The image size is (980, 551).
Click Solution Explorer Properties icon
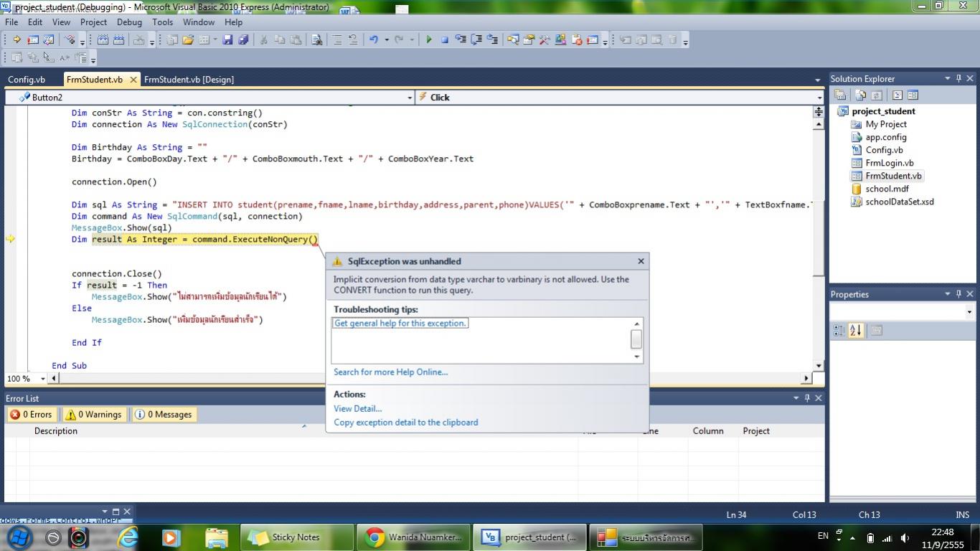tap(839, 95)
